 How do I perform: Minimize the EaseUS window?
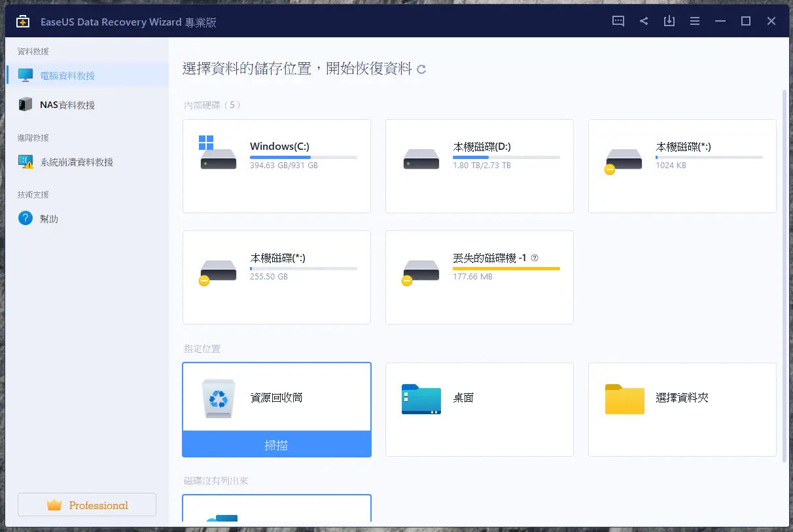720,21
